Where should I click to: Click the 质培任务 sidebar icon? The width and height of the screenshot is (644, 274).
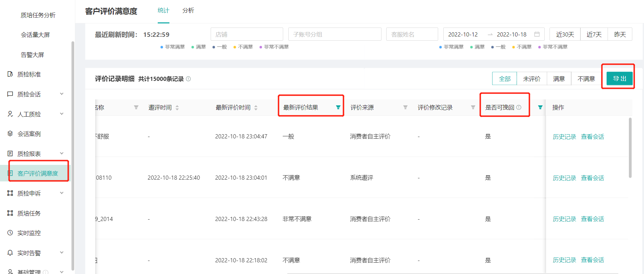10,213
